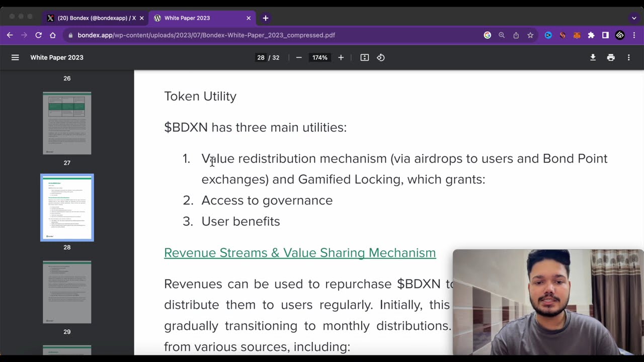The width and height of the screenshot is (644, 362).
Task: Print the PDF document
Action: click(x=611, y=57)
